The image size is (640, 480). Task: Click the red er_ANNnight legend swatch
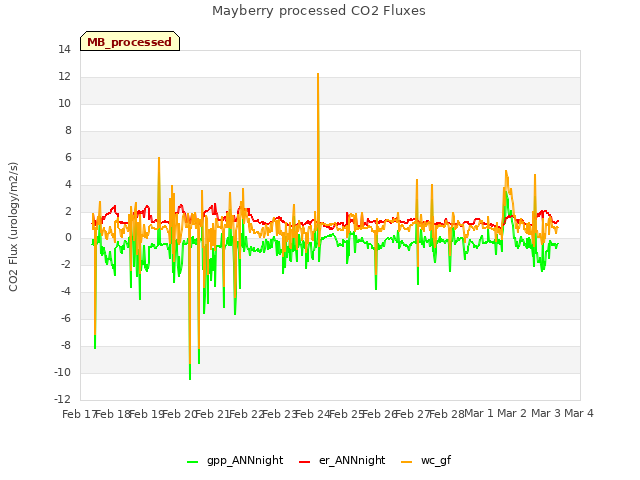[x=305, y=462]
